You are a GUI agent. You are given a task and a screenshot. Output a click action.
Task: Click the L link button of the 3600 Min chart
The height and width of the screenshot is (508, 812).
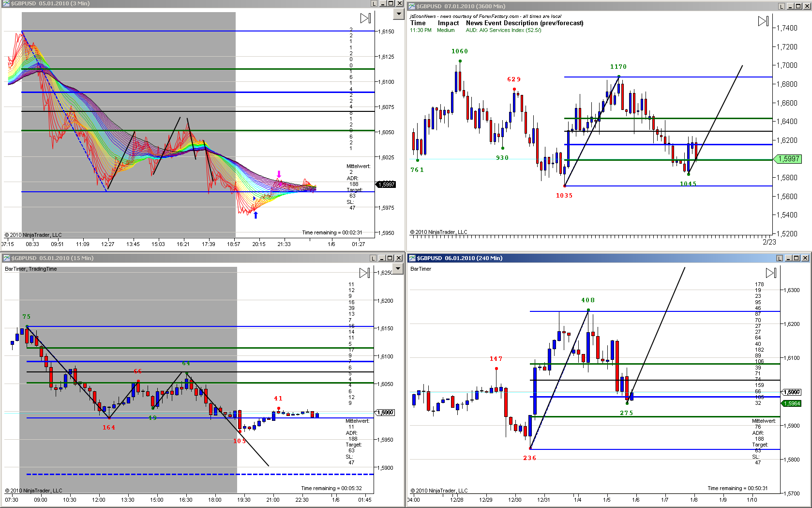tap(782, 6)
